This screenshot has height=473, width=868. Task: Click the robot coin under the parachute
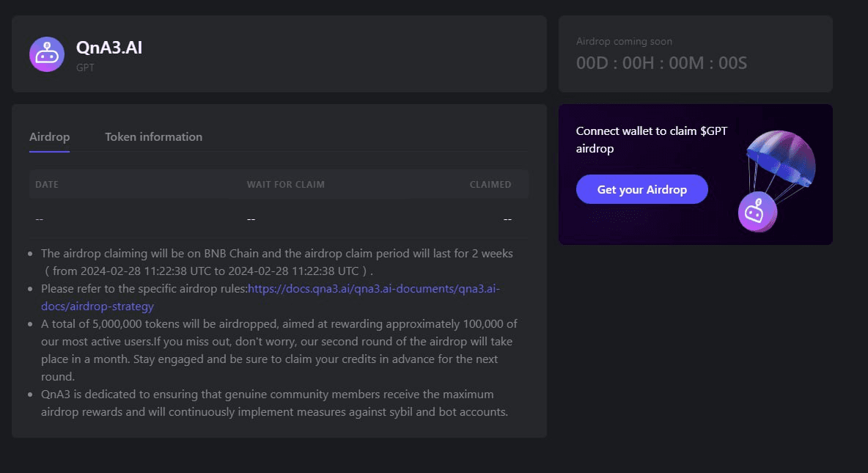[757, 213]
